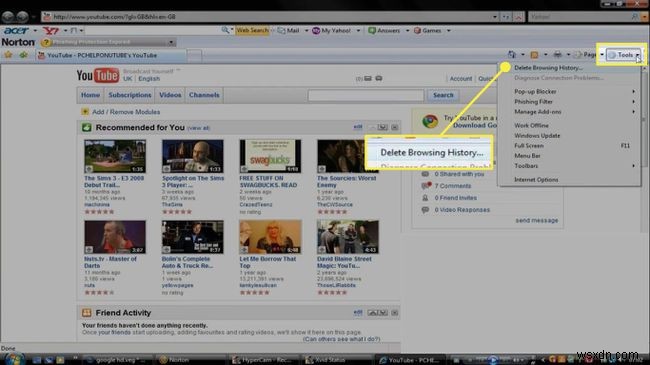Open Favorites Center star icon
This screenshot has width=650, height=365.
click(8, 55)
